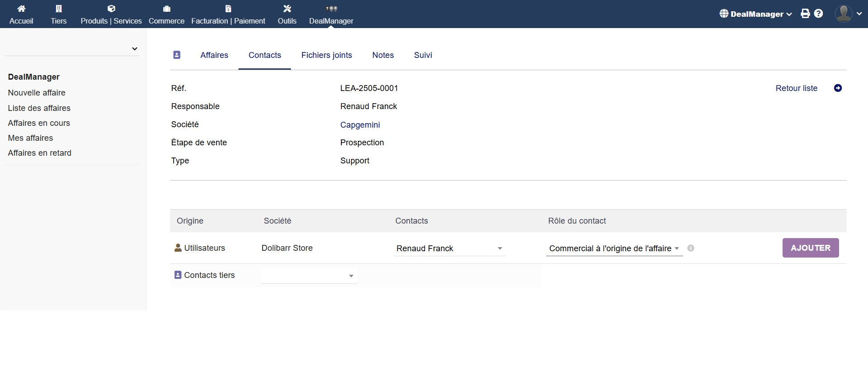Viewport: 868px width, 368px height.
Task: Switch to the Suivi tab
Action: [423, 55]
